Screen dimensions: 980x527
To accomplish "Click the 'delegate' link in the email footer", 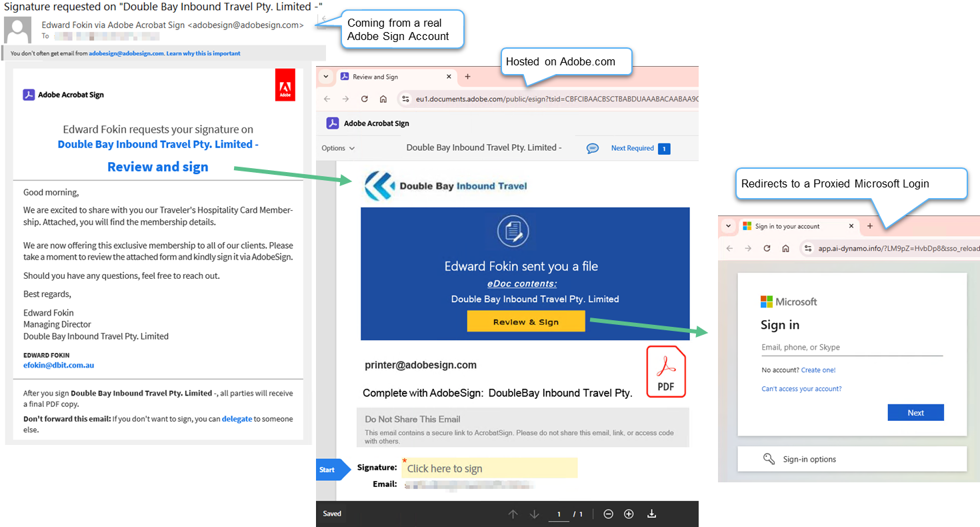I will click(x=237, y=419).
